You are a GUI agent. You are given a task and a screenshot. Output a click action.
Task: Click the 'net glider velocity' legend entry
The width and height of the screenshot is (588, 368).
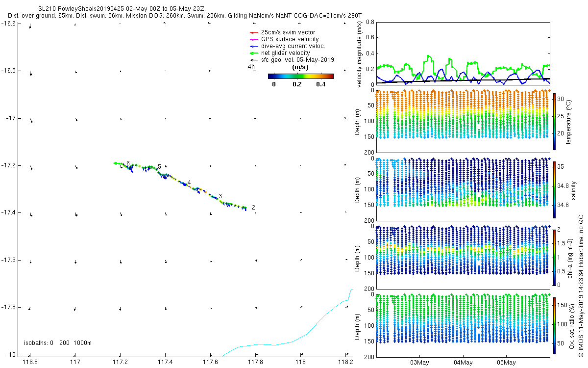(285, 53)
